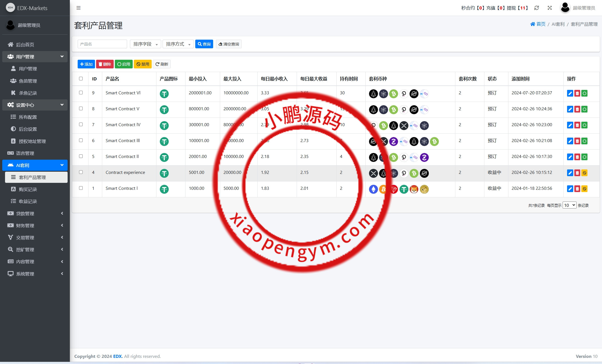Click the refresh icon in top bar
This screenshot has width=602, height=364.
pyautogui.click(x=536, y=8)
